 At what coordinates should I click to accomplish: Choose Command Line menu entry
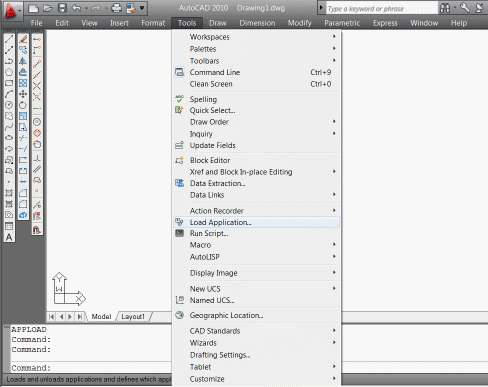pos(256,72)
